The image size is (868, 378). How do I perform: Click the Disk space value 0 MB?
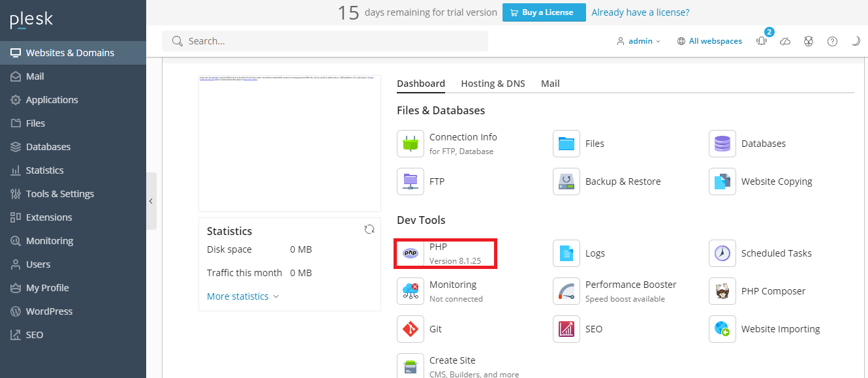[x=301, y=249]
